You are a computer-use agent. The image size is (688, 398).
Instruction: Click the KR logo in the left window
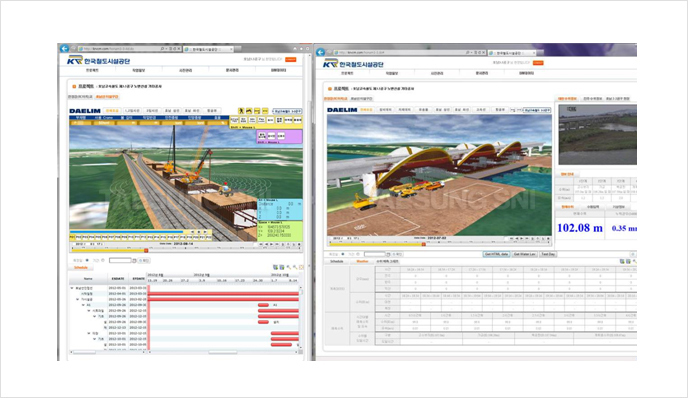(75, 60)
